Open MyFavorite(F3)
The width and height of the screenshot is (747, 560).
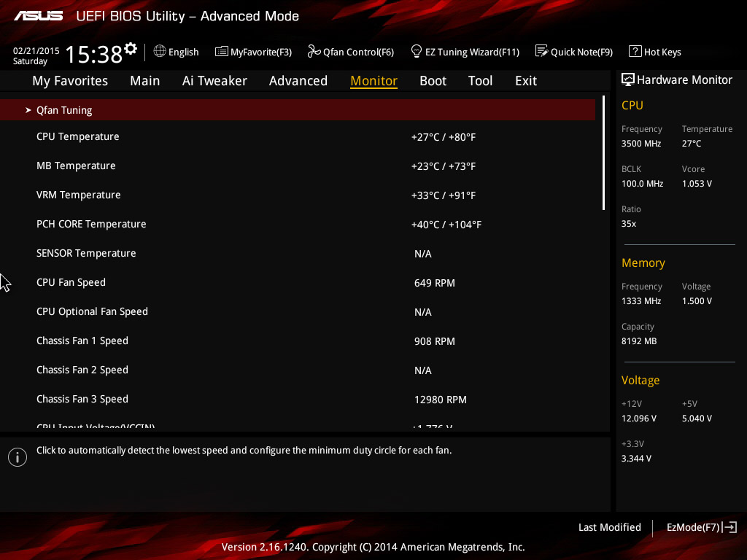[x=253, y=52]
